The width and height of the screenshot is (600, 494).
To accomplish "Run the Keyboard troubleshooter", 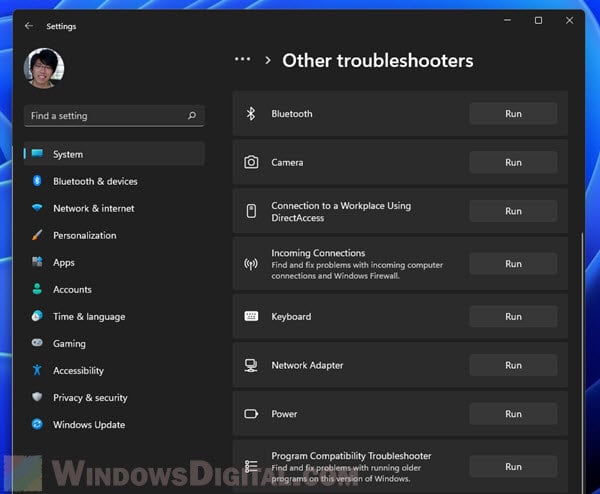I will (x=513, y=316).
